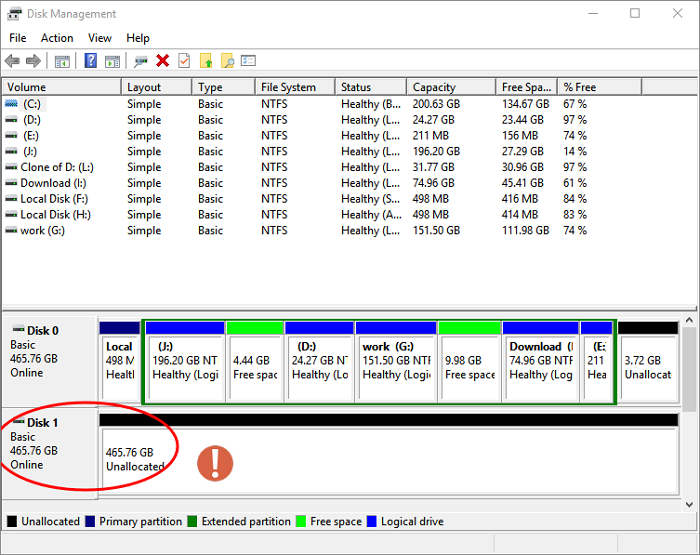Select the Clone of D: (L:) volume row
Screen dimensions: 700x555
click(x=56, y=167)
